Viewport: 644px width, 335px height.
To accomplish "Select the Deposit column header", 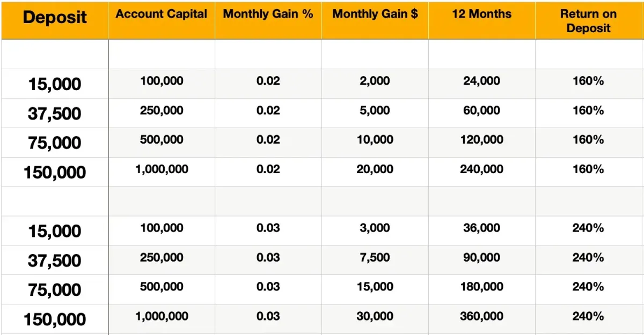I will pyautogui.click(x=54, y=20).
